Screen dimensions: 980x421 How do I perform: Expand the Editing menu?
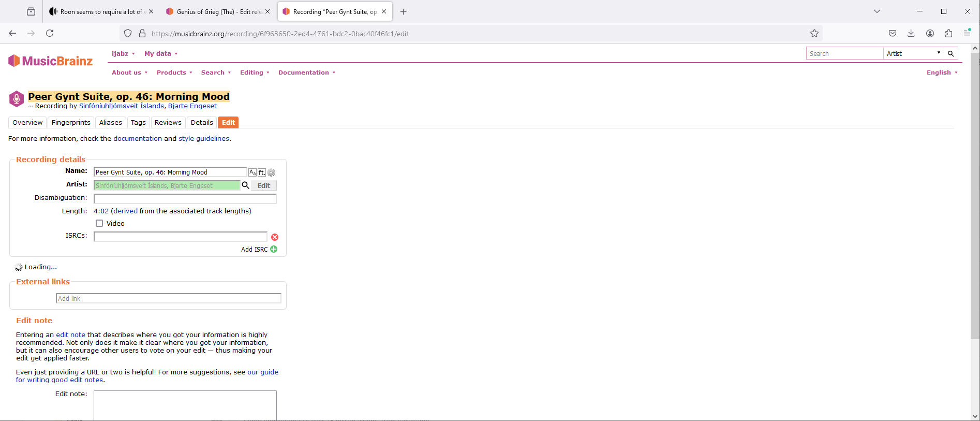coord(254,72)
